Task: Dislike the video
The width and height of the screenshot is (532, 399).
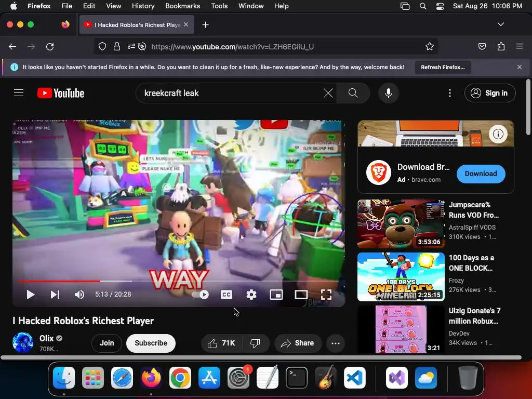Action: (x=255, y=343)
